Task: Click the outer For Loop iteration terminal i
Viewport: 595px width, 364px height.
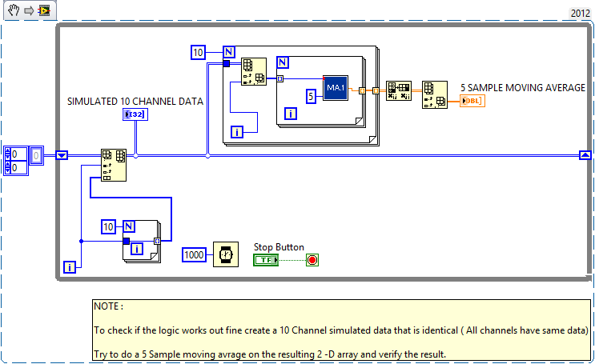Action: [x=237, y=132]
